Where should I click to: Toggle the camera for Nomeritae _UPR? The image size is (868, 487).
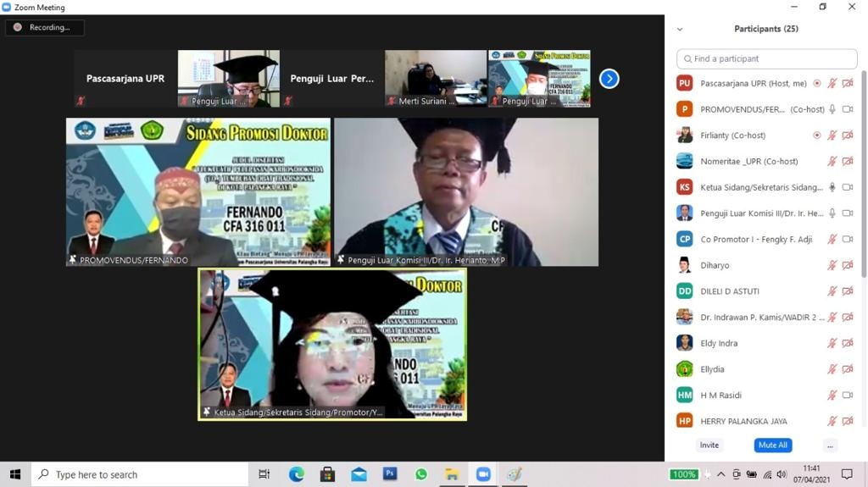click(x=847, y=162)
